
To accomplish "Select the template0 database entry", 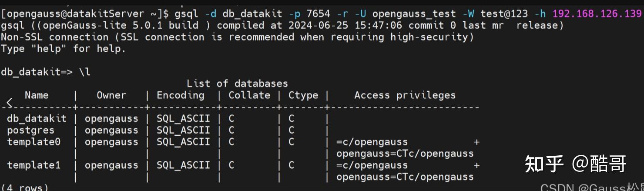I will click(x=34, y=142).
